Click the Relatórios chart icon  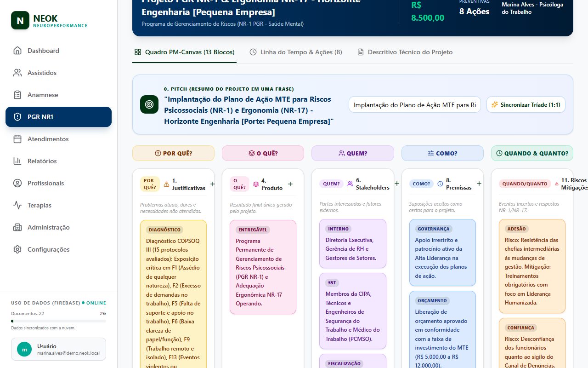17,161
